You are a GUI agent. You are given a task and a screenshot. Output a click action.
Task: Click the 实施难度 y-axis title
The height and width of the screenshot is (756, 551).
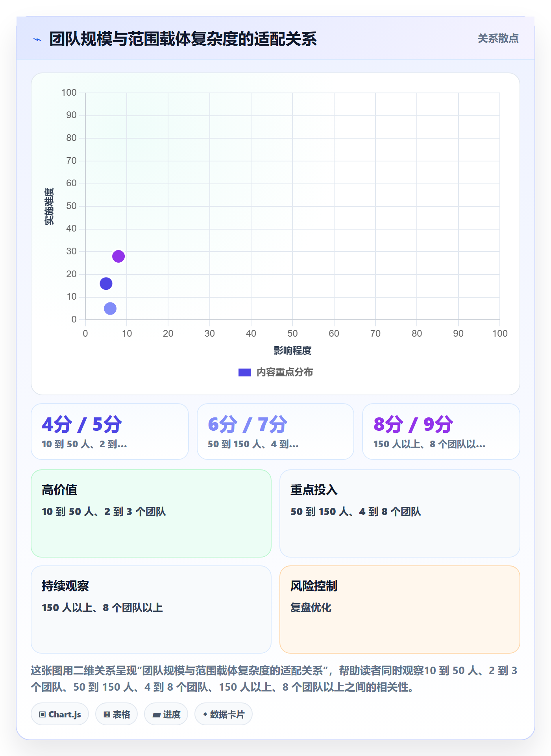coord(49,206)
